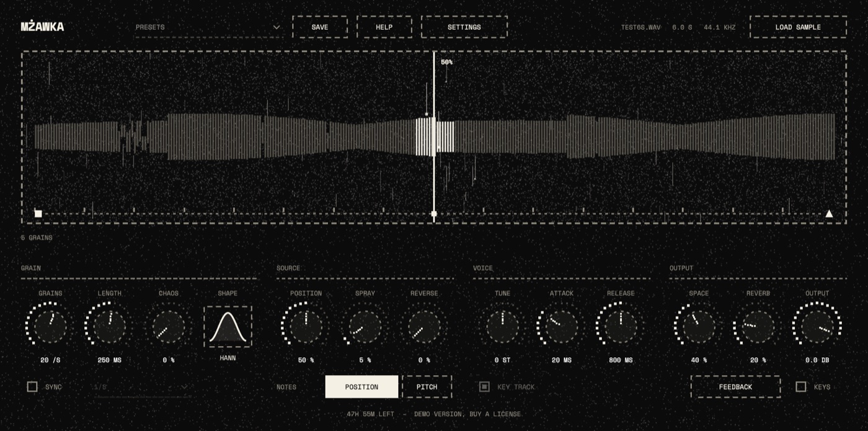The width and height of the screenshot is (868, 431).
Task: Click the 800 MS release value
Action: coord(621,360)
